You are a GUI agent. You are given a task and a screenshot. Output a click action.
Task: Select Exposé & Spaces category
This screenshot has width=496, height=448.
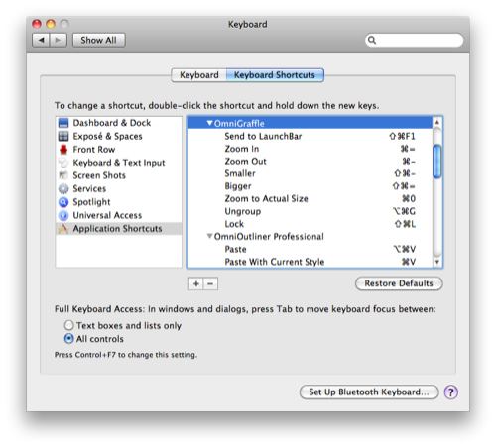point(119,136)
